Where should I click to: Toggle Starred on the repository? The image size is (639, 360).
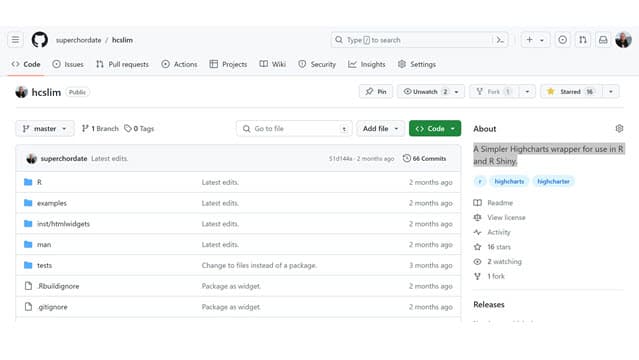571,92
